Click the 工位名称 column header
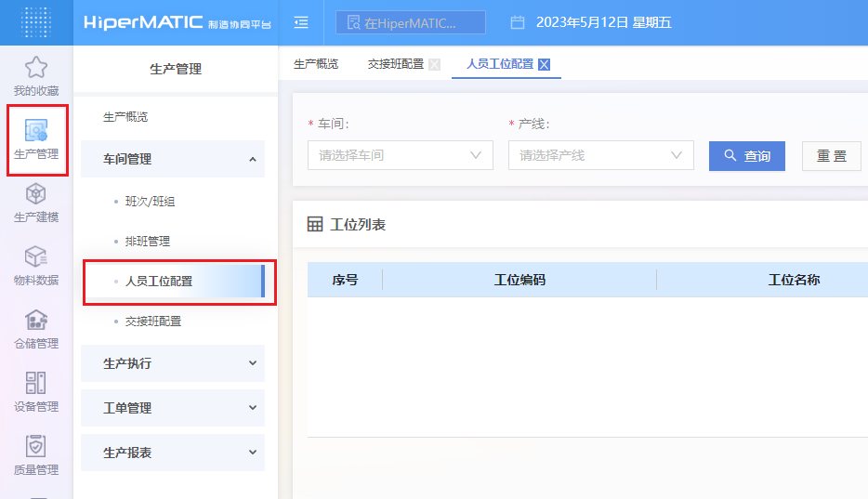The image size is (868, 499). coord(794,280)
